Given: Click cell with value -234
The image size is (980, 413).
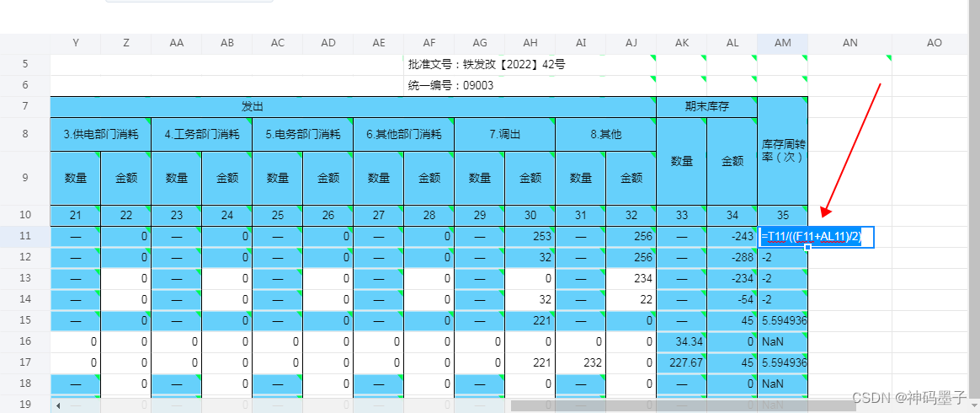Looking at the screenshot, I should click(732, 279).
